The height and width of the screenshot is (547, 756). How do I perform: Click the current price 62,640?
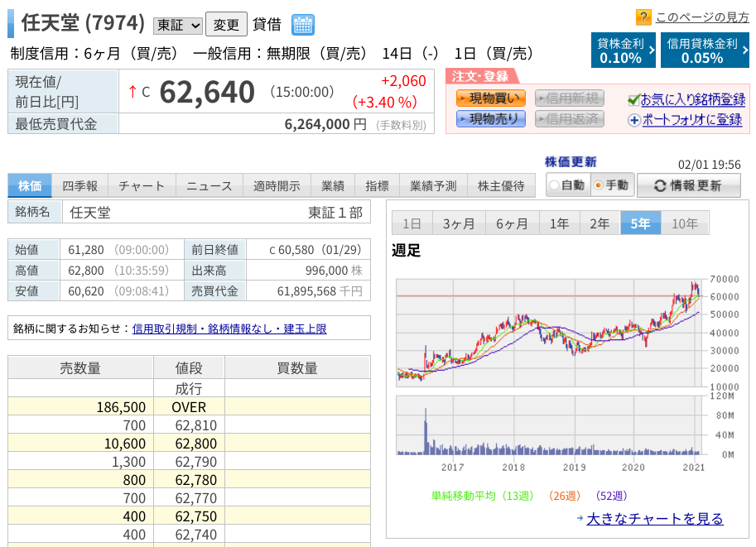click(x=207, y=92)
